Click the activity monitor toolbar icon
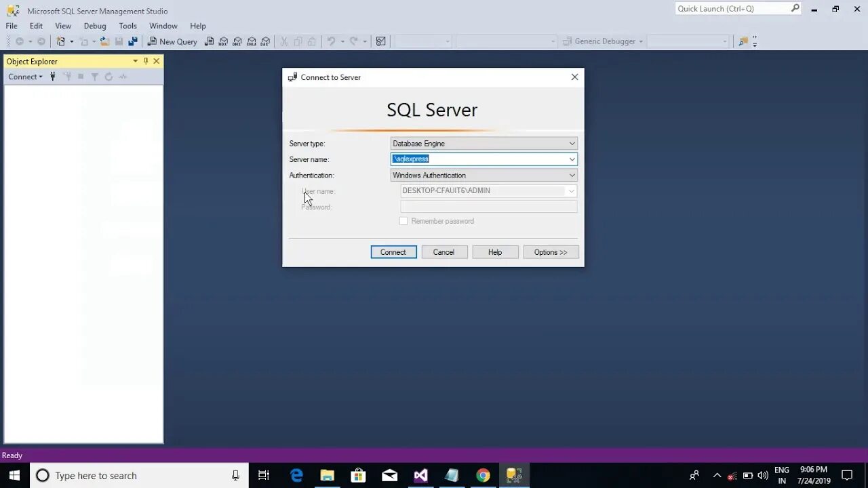868x488 pixels. pyautogui.click(x=381, y=41)
